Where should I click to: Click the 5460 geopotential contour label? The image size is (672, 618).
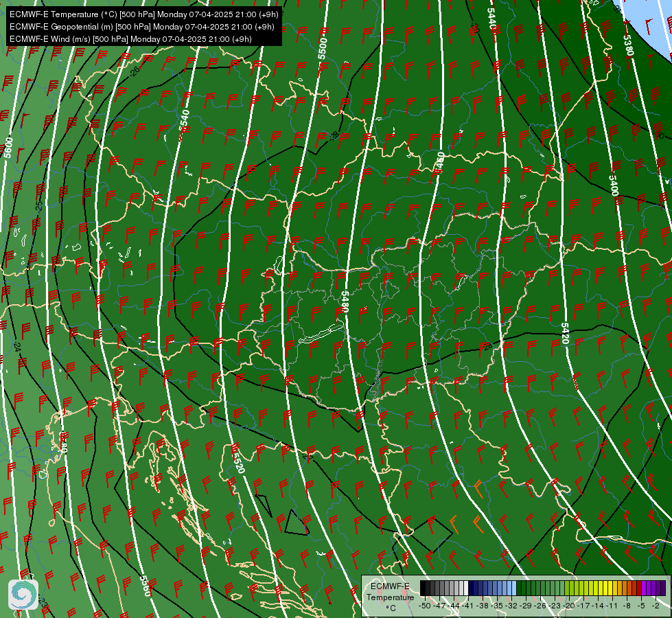[439, 163]
